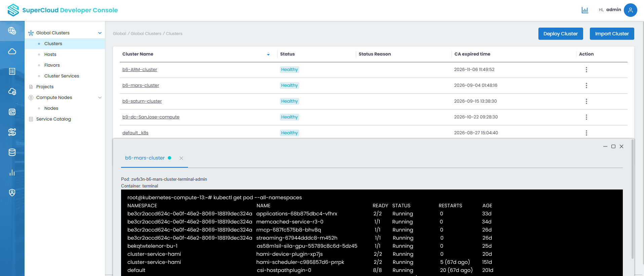
Task: Click the Import Cluster button
Action: point(612,34)
